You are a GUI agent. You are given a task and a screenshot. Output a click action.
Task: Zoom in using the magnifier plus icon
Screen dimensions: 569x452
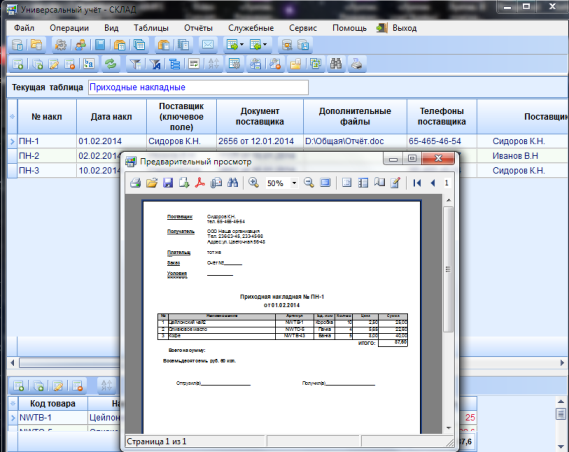[253, 183]
